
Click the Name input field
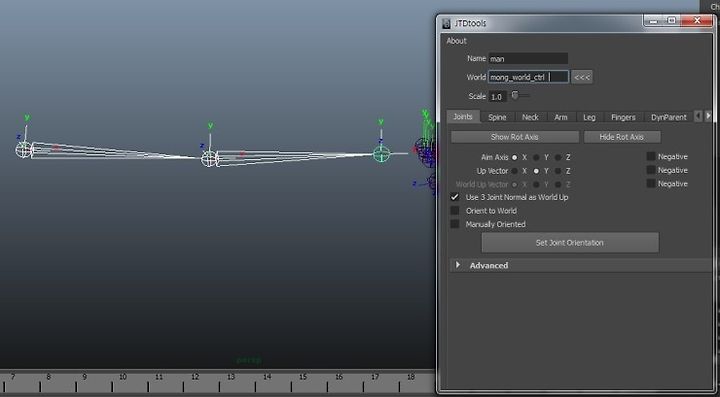528,58
